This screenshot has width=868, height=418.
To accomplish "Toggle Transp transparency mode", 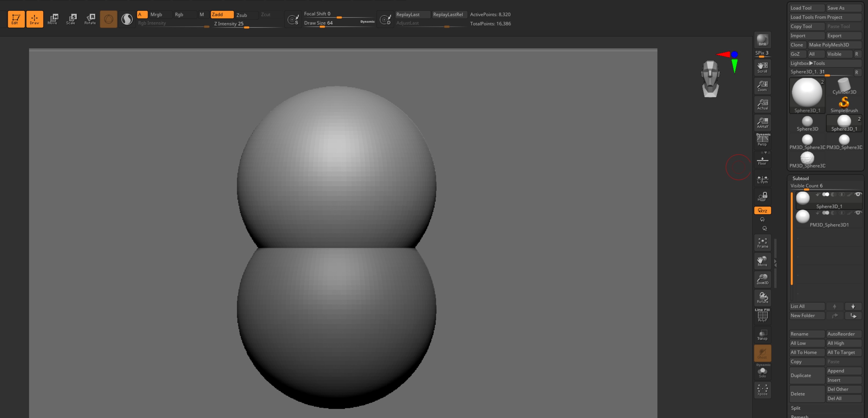I will pos(762,335).
